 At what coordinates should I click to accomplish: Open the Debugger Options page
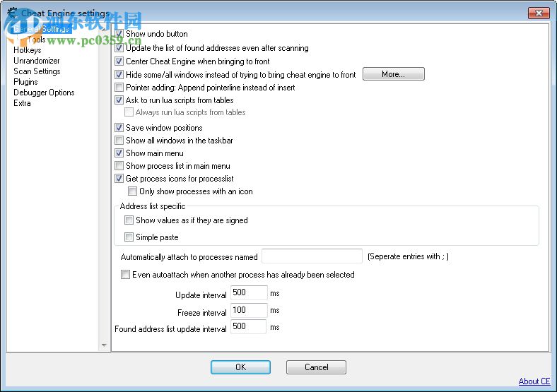(44, 93)
